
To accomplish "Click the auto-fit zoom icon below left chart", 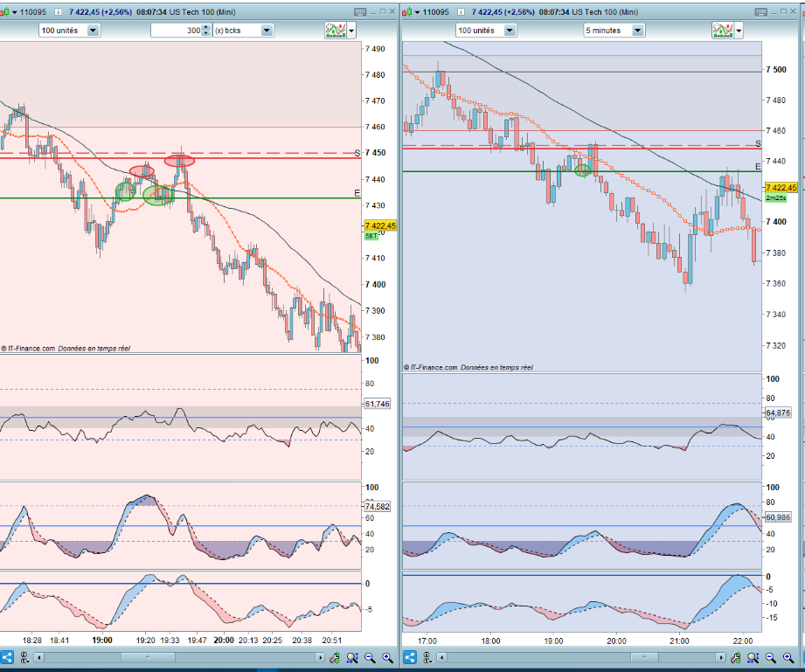I will tap(352, 657).
